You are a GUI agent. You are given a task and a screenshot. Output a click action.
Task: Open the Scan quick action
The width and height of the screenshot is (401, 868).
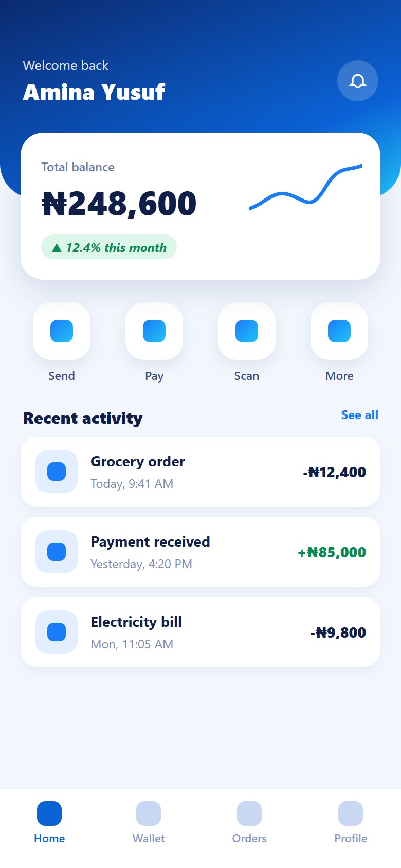(247, 331)
